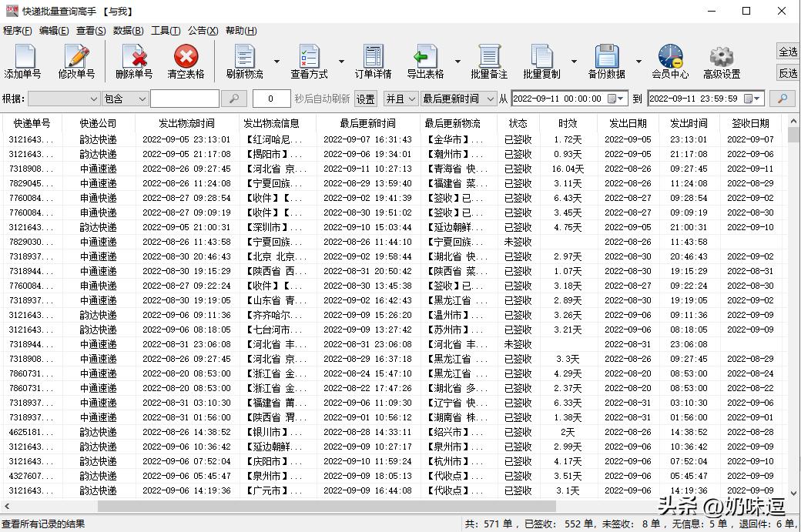Click the 订单详情 (Order Details) icon
Screen dimensions: 801x532
372,61
